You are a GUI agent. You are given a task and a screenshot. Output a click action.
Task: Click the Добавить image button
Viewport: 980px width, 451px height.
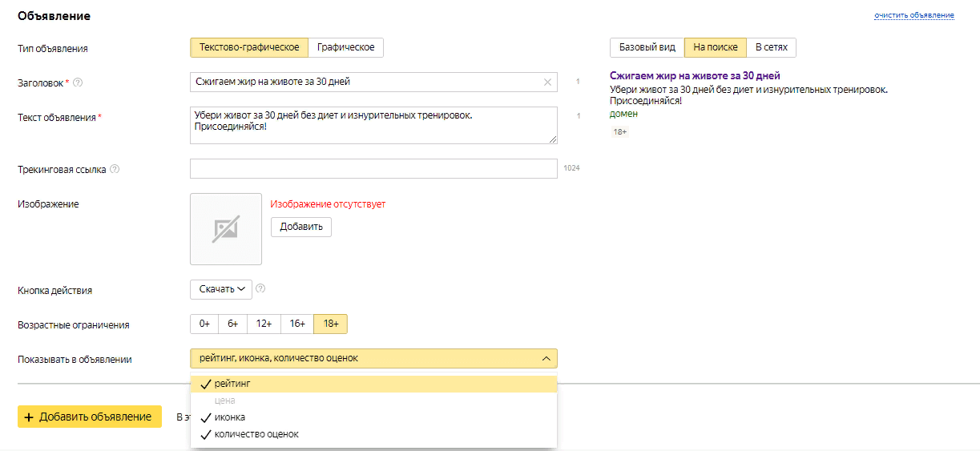(x=300, y=227)
